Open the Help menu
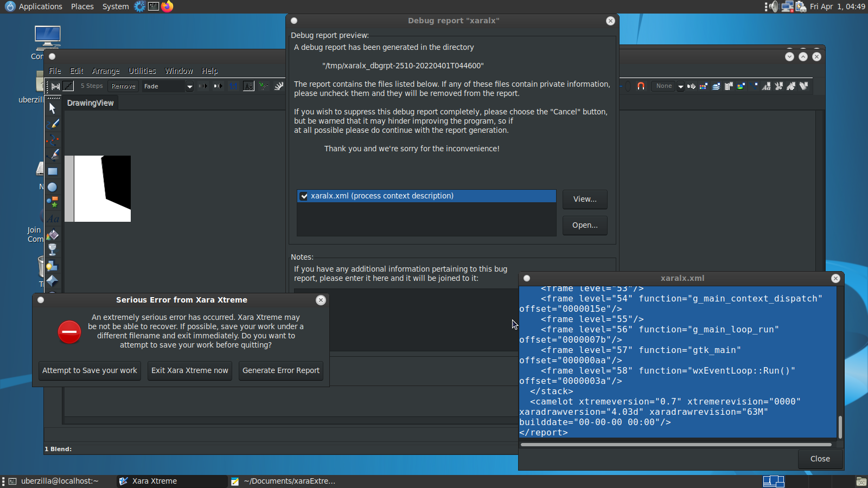Viewport: 868px width, 488px height. pyautogui.click(x=209, y=71)
